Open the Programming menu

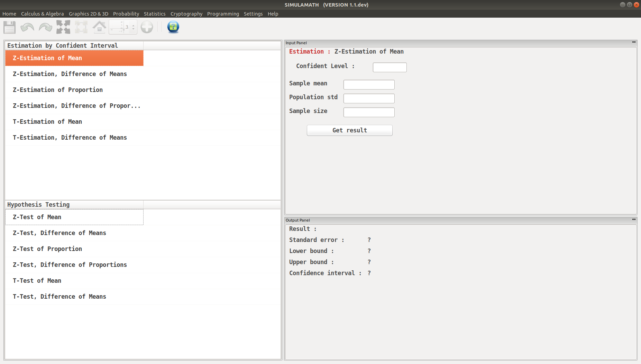click(223, 14)
